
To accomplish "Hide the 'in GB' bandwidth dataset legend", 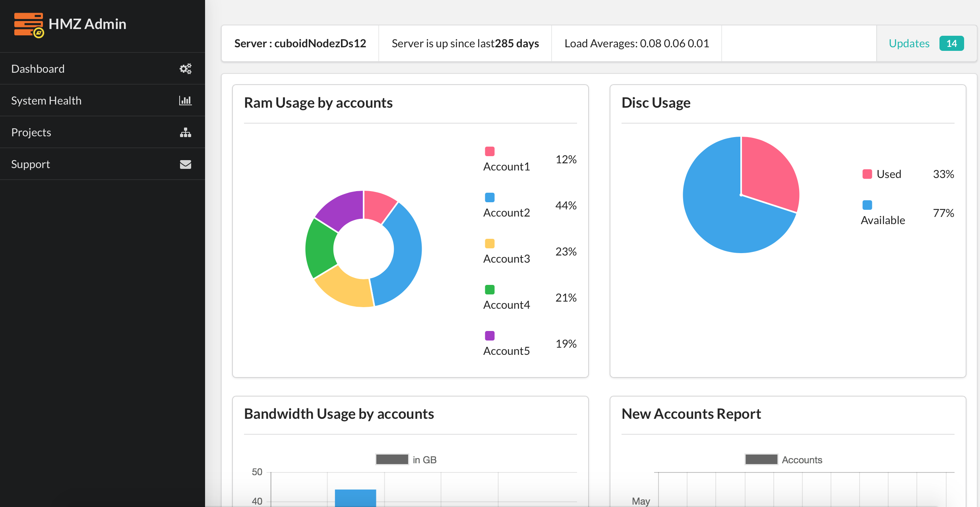I will [392, 459].
